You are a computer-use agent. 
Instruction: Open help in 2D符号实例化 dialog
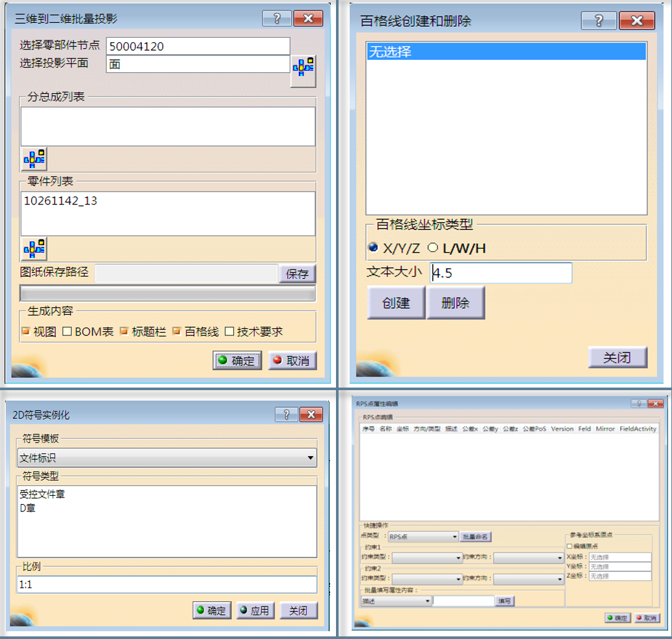tap(286, 414)
